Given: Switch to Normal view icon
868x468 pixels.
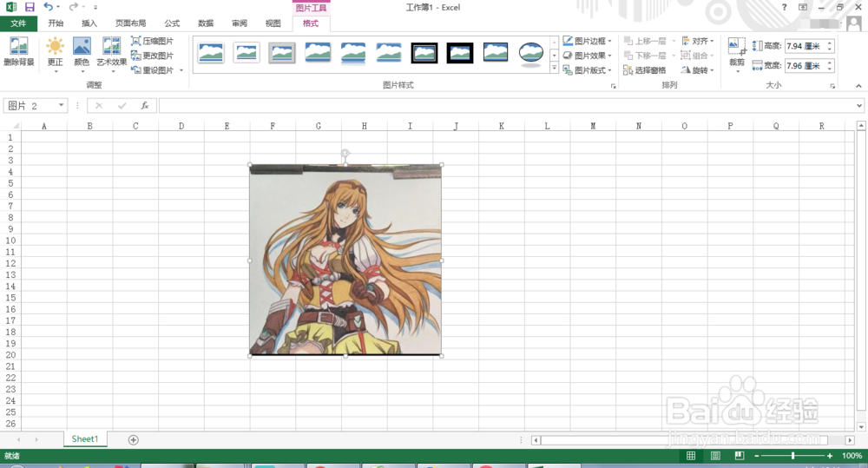Looking at the screenshot, I should point(691,455).
